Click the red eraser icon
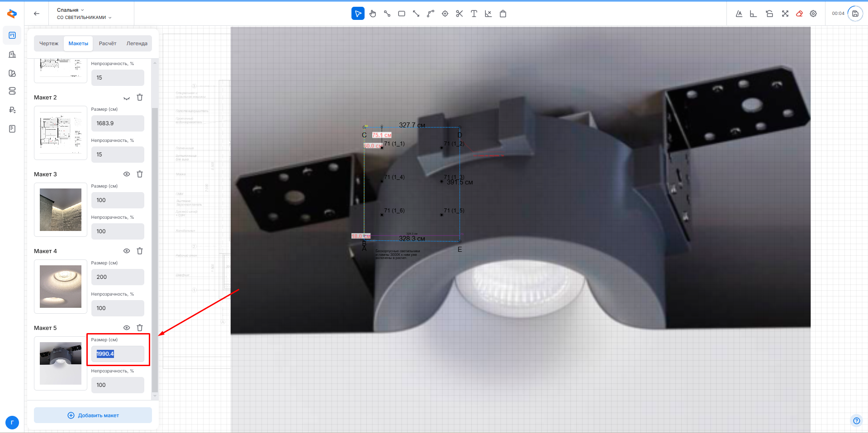 799,14
